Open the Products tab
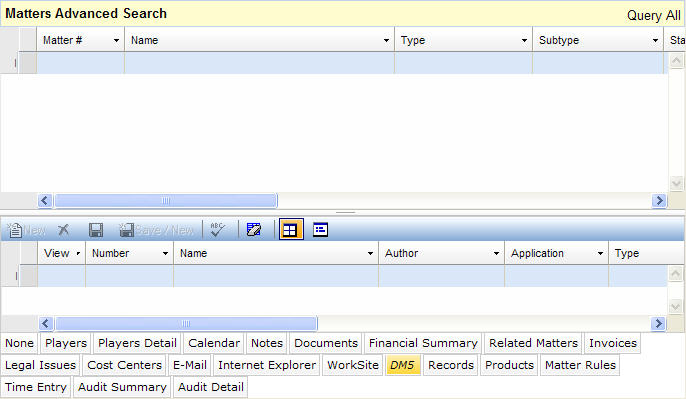 click(x=509, y=365)
